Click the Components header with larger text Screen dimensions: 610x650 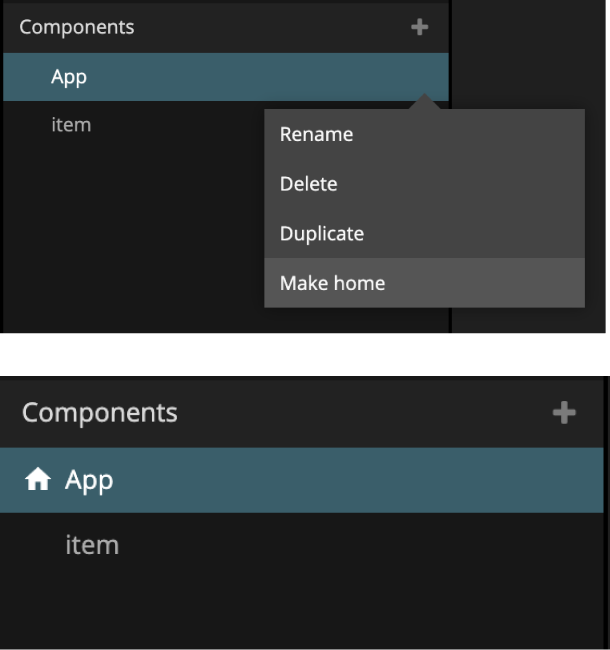click(x=100, y=413)
